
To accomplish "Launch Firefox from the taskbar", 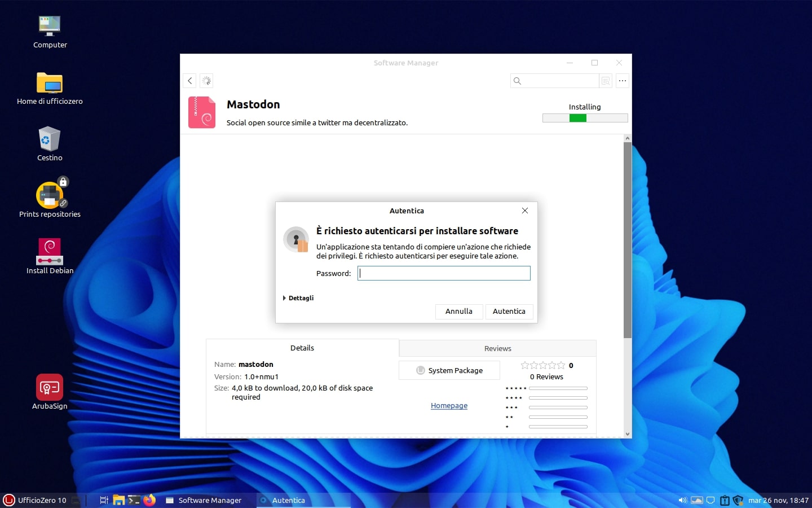I will 149,500.
